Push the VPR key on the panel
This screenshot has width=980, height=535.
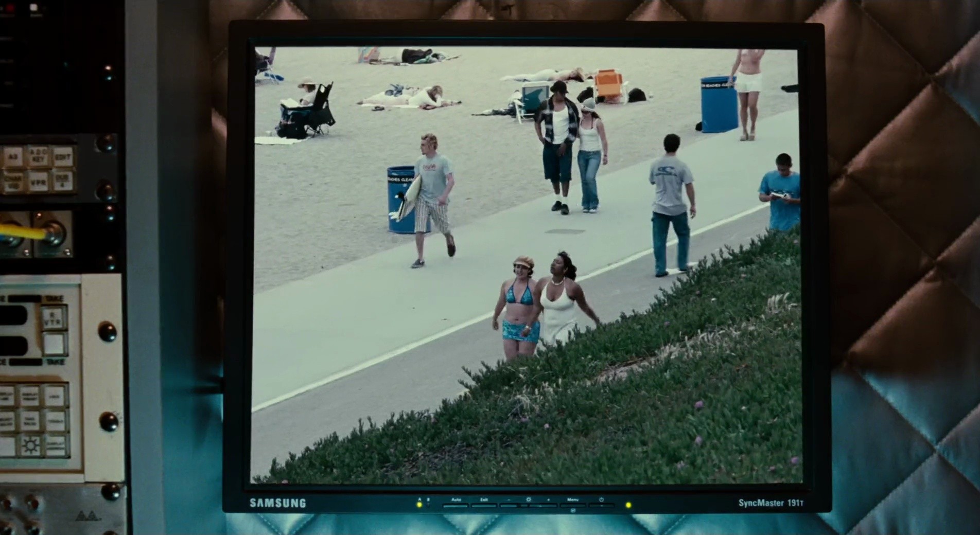pyautogui.click(x=38, y=182)
